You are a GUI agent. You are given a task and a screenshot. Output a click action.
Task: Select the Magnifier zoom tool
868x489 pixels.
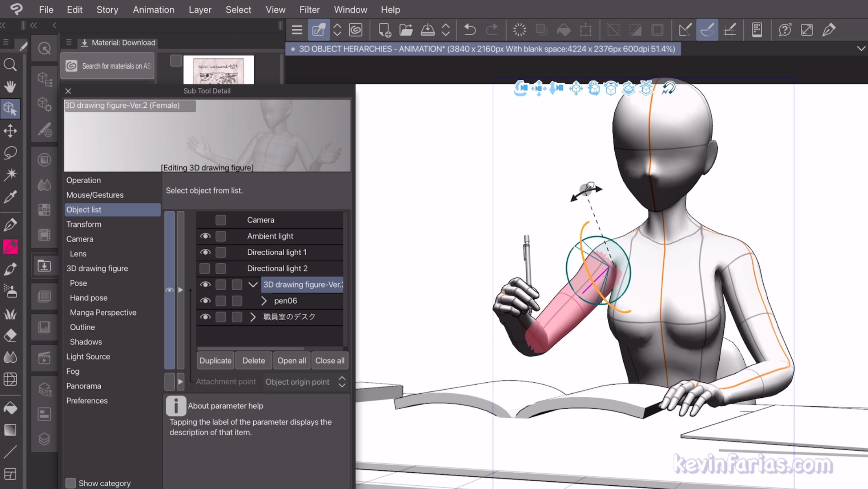click(x=10, y=65)
